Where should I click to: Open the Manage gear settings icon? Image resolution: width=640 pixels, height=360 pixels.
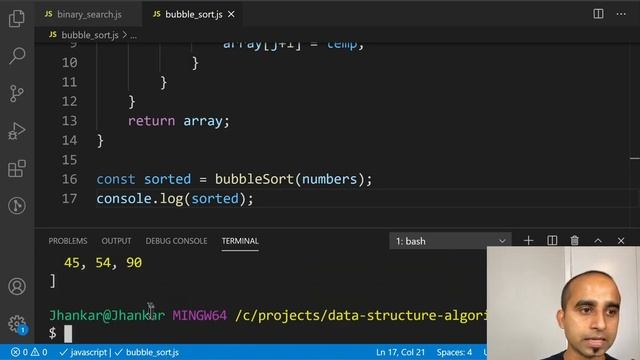tap(17, 324)
